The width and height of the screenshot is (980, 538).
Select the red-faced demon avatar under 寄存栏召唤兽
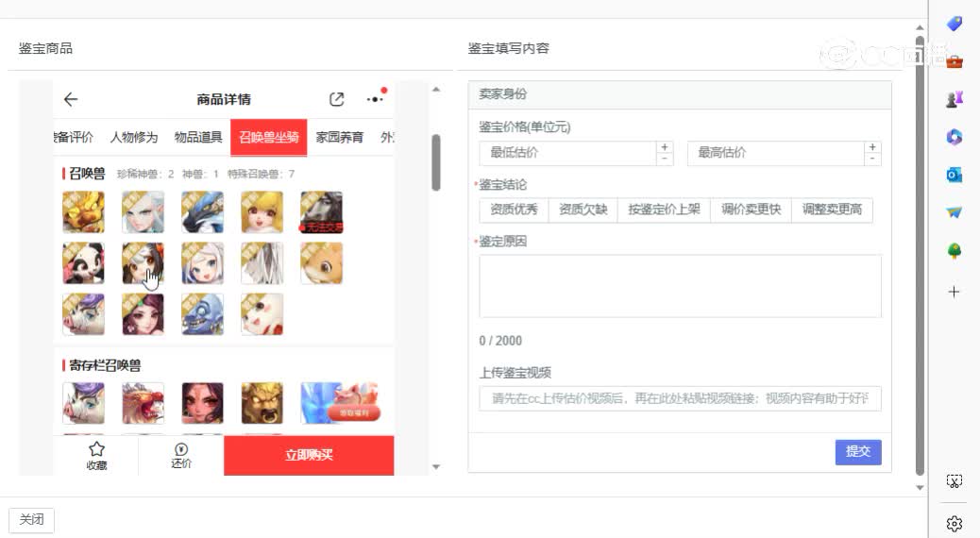[x=202, y=403]
